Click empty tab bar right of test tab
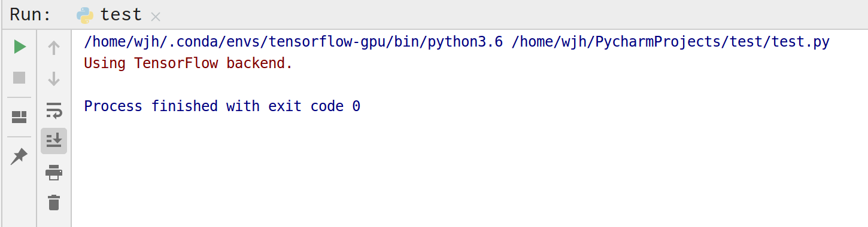 pos(515,14)
